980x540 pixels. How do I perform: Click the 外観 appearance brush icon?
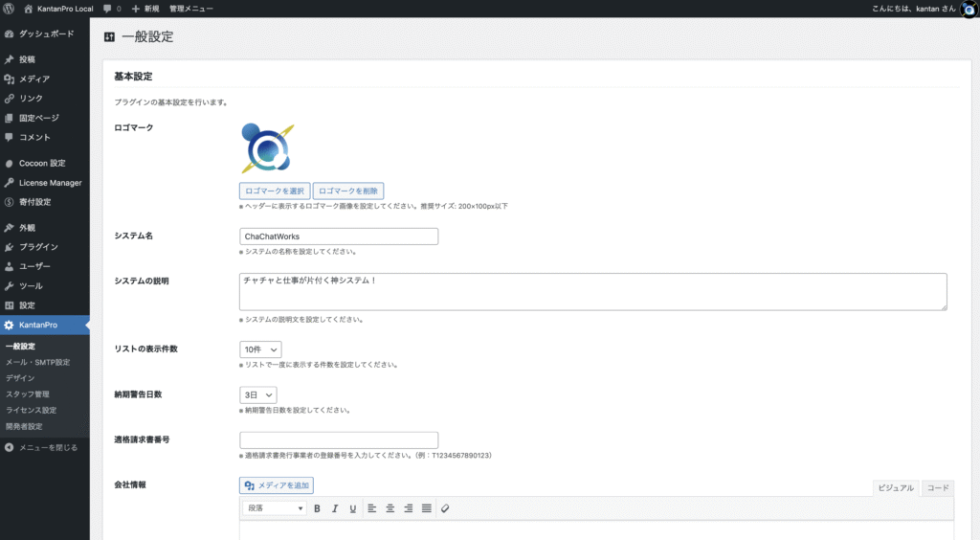(9, 228)
